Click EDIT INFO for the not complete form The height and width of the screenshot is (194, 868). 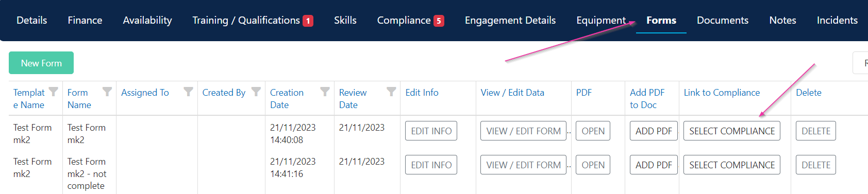tap(431, 165)
